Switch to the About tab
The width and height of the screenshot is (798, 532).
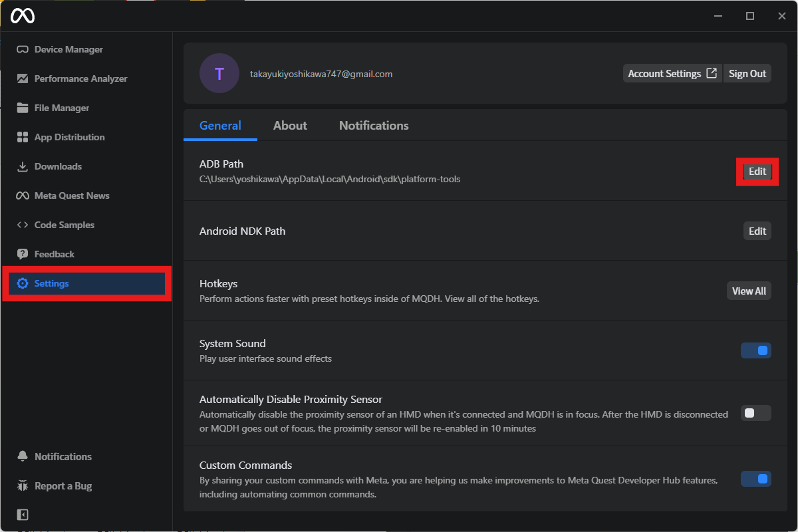(290, 126)
